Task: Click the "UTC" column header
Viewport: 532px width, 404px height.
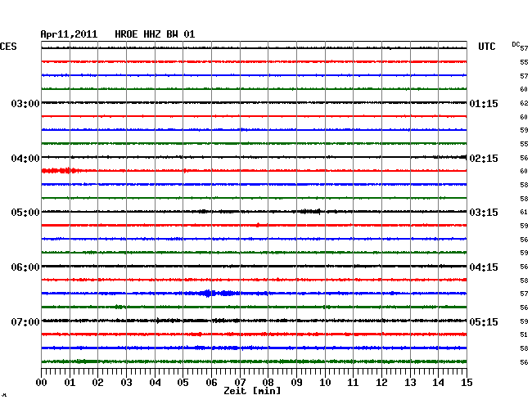Action: 486,47
